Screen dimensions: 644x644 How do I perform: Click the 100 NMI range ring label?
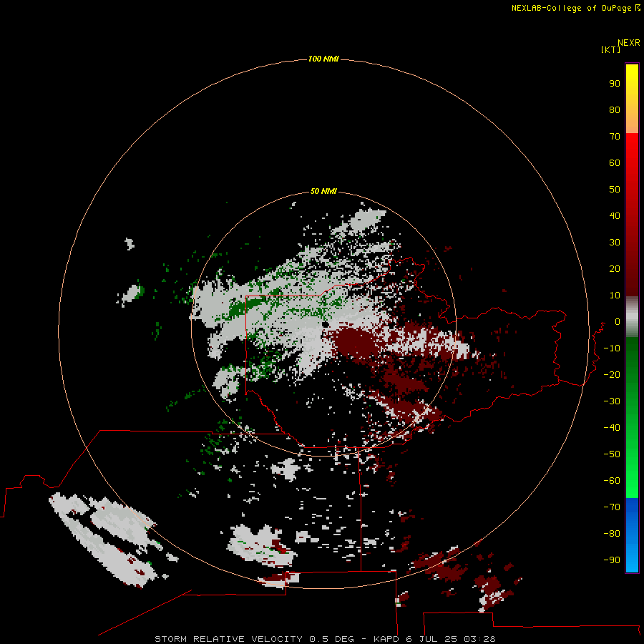(x=323, y=59)
